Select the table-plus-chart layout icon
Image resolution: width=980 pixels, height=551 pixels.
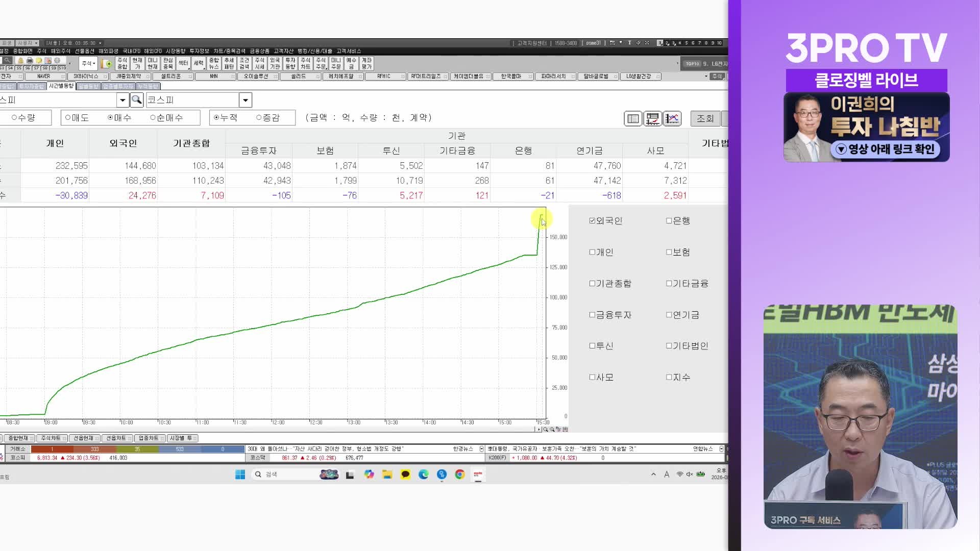pos(652,118)
